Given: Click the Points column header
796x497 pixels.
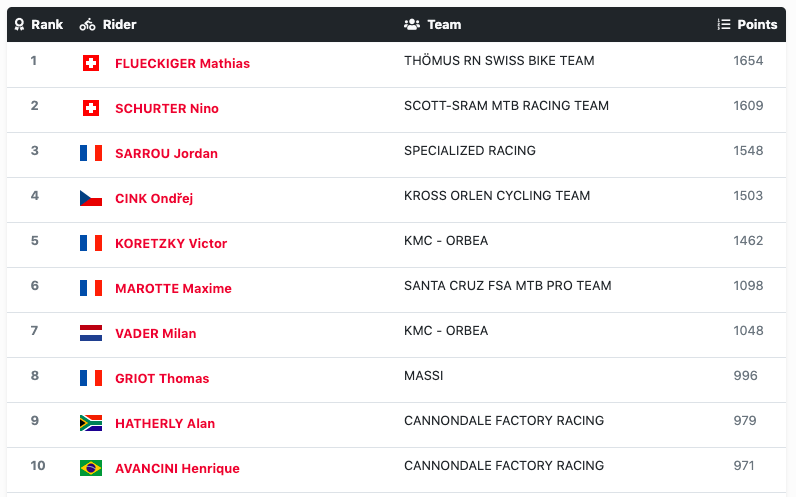Looking at the screenshot, I should click(x=757, y=24).
